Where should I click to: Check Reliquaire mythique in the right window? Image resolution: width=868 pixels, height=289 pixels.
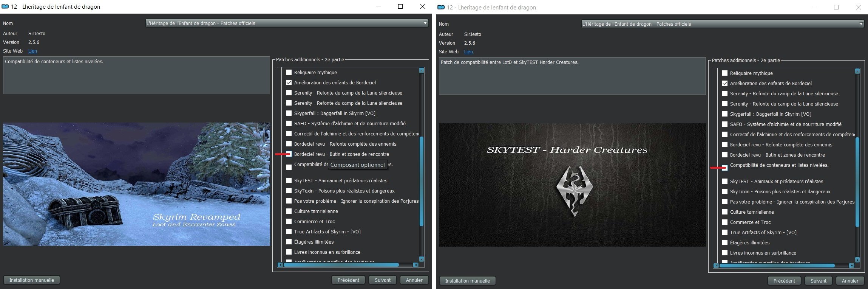coord(725,73)
